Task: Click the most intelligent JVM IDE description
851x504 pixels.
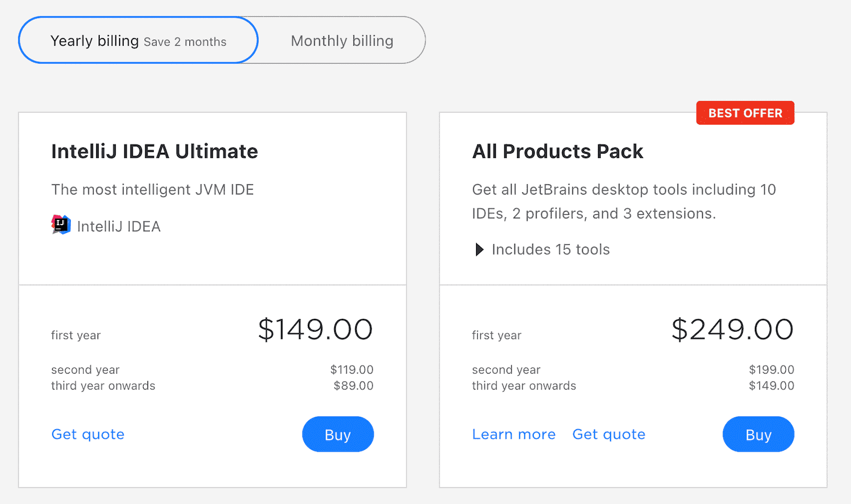Action: [153, 189]
